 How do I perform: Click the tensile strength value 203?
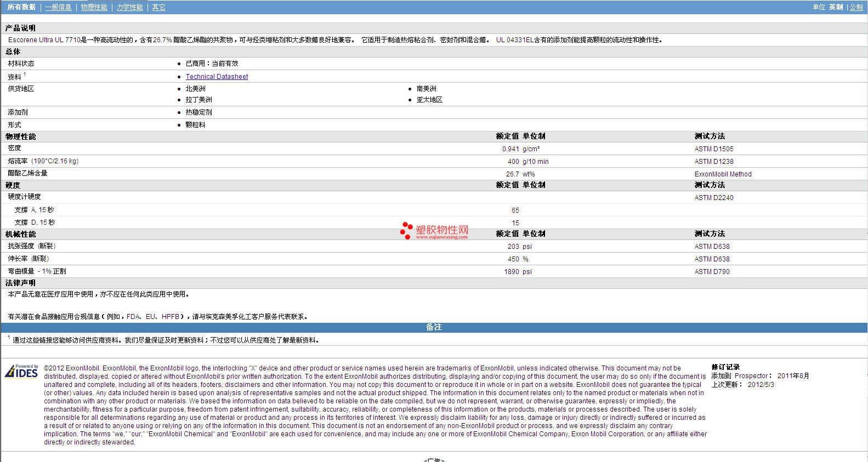[x=513, y=247]
